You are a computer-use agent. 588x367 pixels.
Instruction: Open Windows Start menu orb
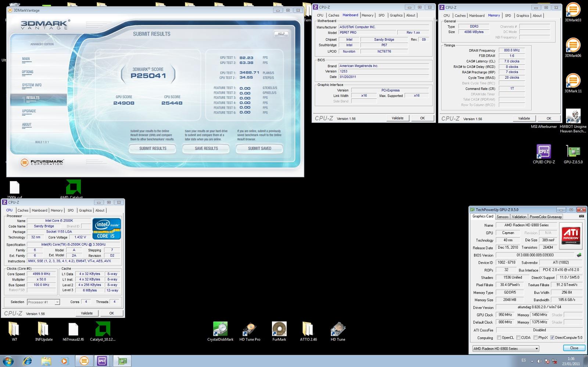coord(8,361)
